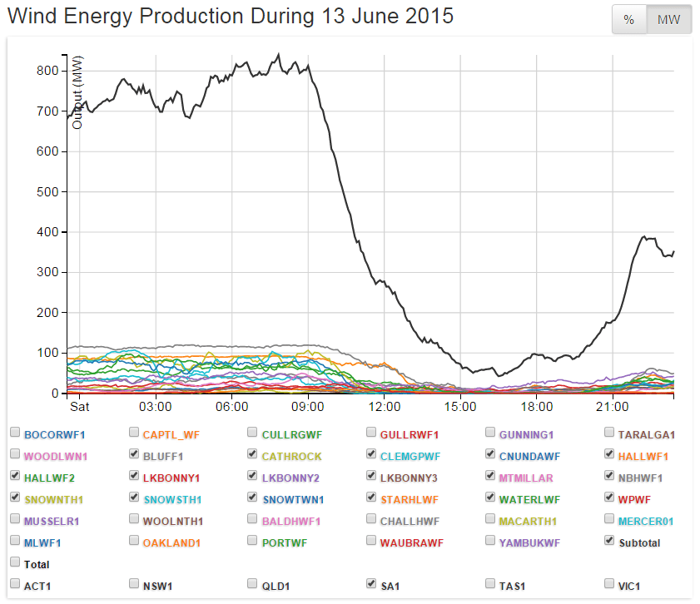
Task: Uncheck the BLUFF1 wind farm
Action: click(134, 454)
